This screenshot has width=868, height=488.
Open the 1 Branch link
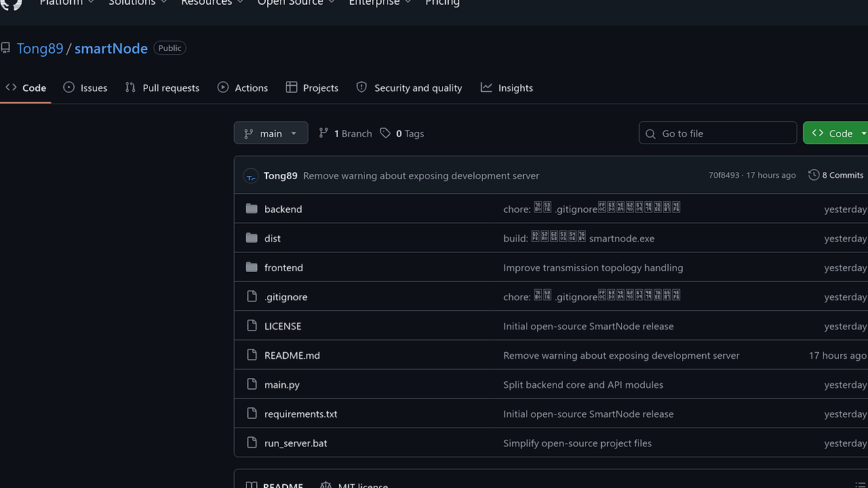pyautogui.click(x=345, y=134)
